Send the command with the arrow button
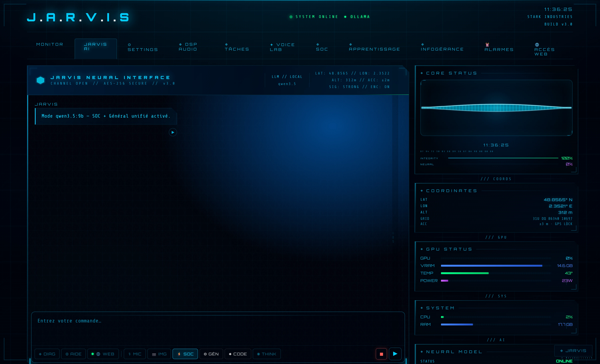 click(395, 354)
